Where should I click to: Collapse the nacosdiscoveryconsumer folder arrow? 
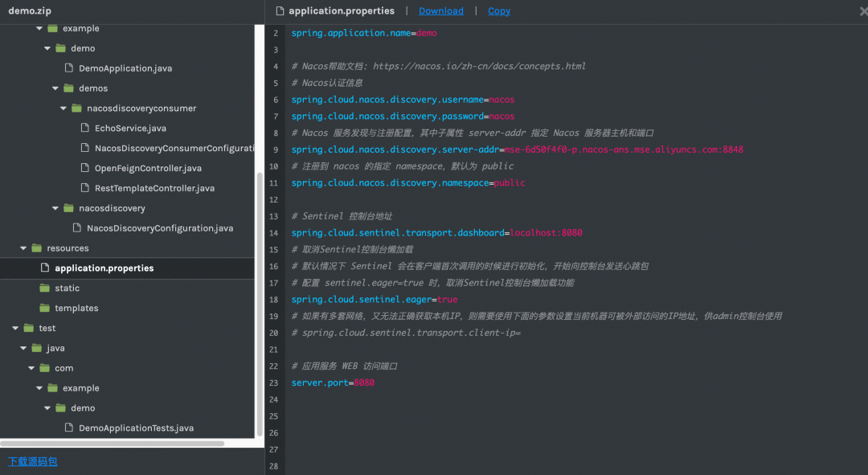pos(63,108)
